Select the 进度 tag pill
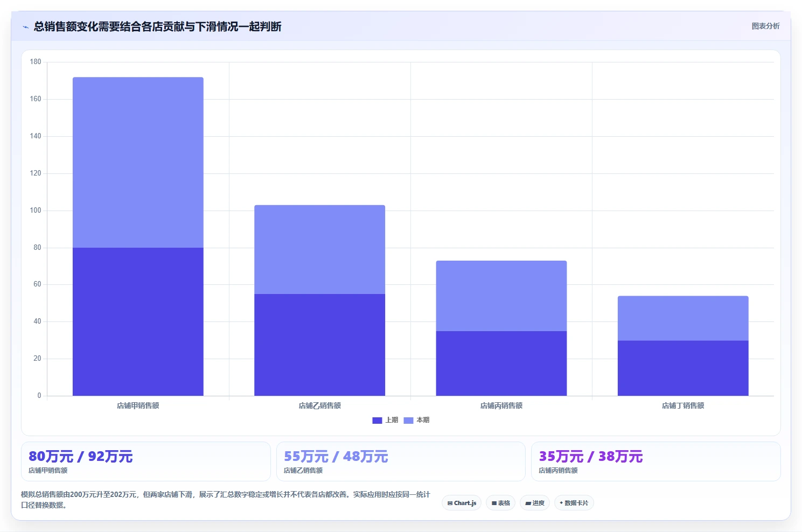802x532 pixels. (535, 503)
